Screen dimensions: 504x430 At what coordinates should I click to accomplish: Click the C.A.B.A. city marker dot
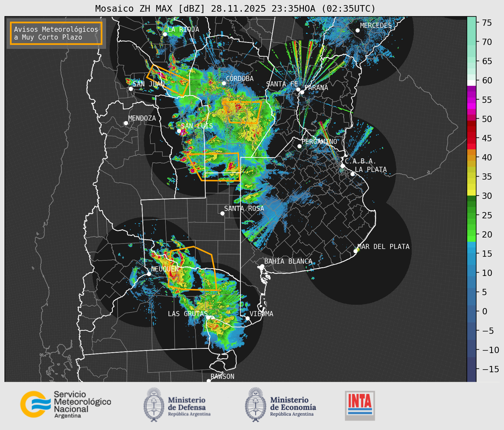click(343, 166)
